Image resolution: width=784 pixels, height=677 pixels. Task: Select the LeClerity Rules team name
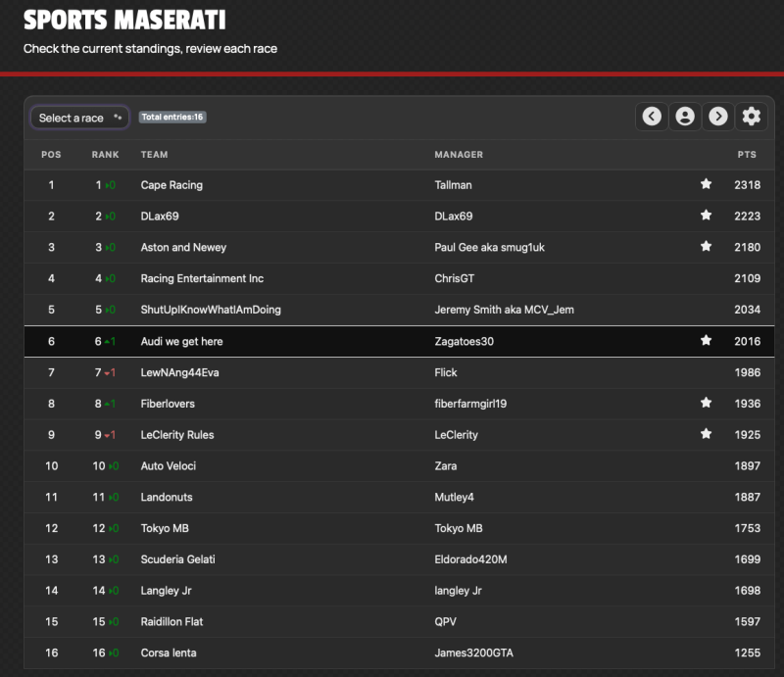(177, 434)
